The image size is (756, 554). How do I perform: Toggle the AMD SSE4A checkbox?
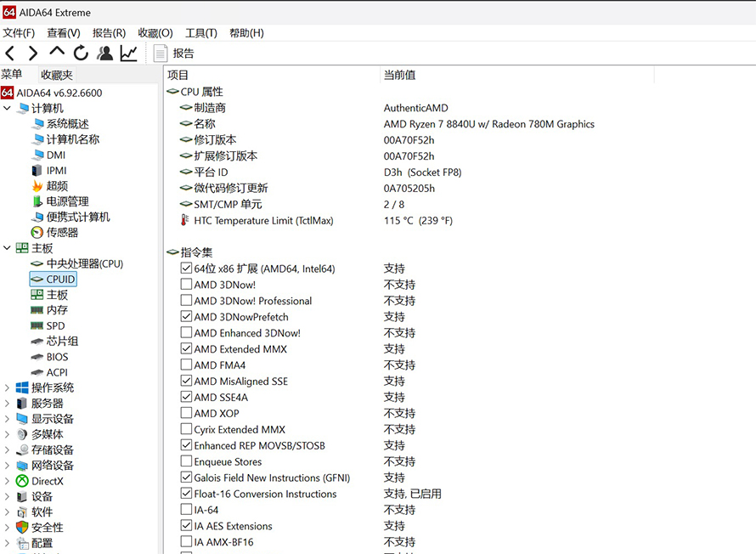(x=186, y=397)
